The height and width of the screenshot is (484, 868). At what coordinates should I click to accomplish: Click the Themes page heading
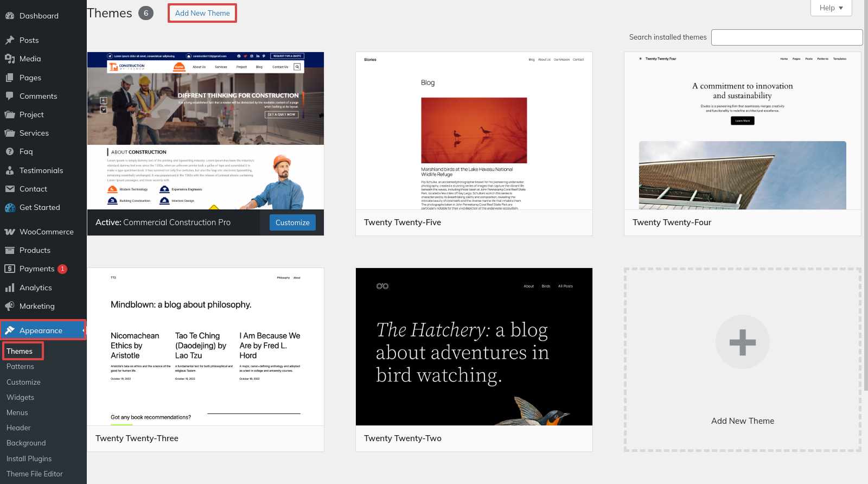click(x=110, y=13)
